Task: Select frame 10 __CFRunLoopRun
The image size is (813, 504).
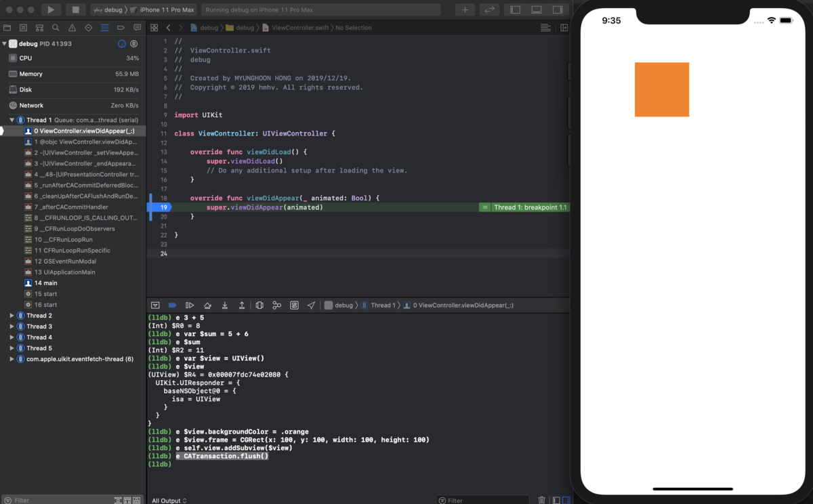Action: click(x=73, y=239)
